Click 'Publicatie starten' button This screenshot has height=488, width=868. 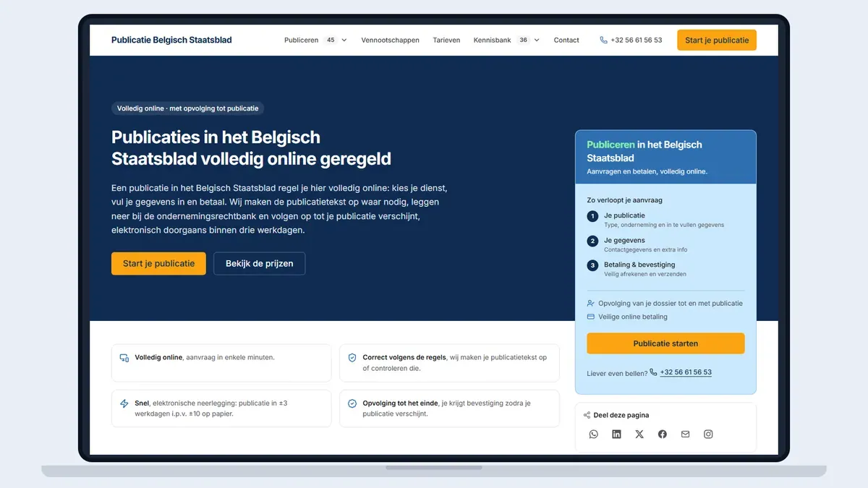click(665, 343)
